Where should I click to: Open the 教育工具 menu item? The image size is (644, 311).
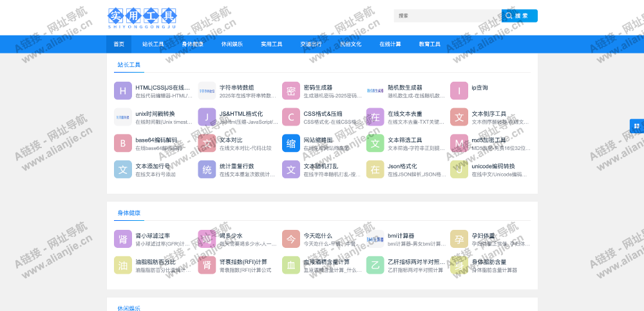tap(430, 44)
